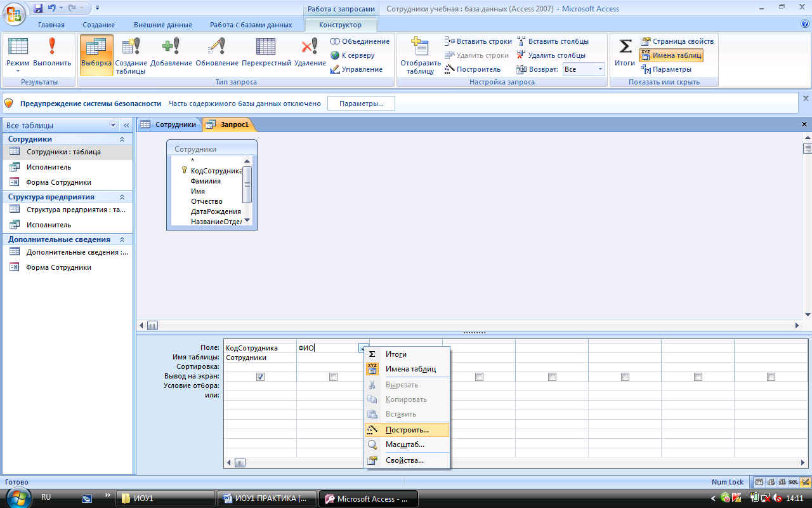The width and height of the screenshot is (812, 508).
Task: Open Дополнительные сведения table item
Action: [x=67, y=252]
